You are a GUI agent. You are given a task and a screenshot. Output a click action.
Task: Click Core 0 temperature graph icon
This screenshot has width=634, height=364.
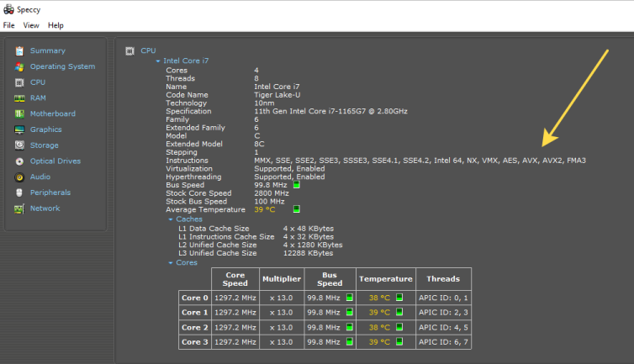[399, 298]
